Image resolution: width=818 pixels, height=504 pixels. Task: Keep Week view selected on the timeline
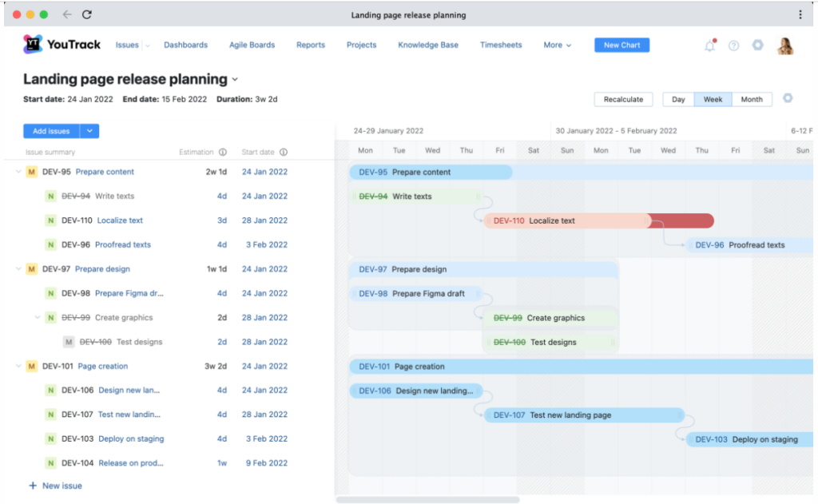[713, 99]
